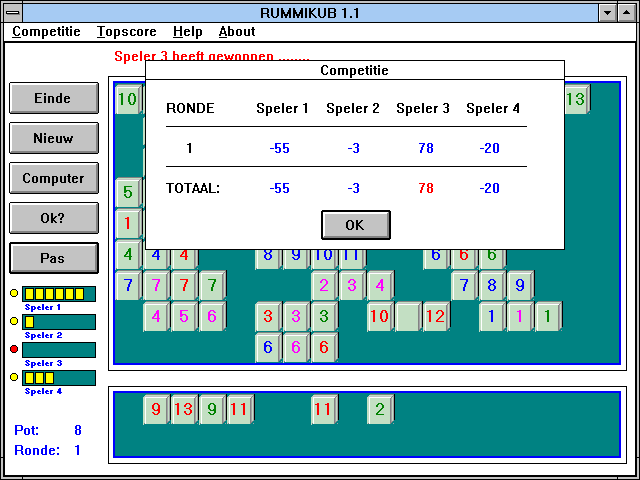Open the Competitie menu
The height and width of the screenshot is (480, 640).
coord(46,31)
